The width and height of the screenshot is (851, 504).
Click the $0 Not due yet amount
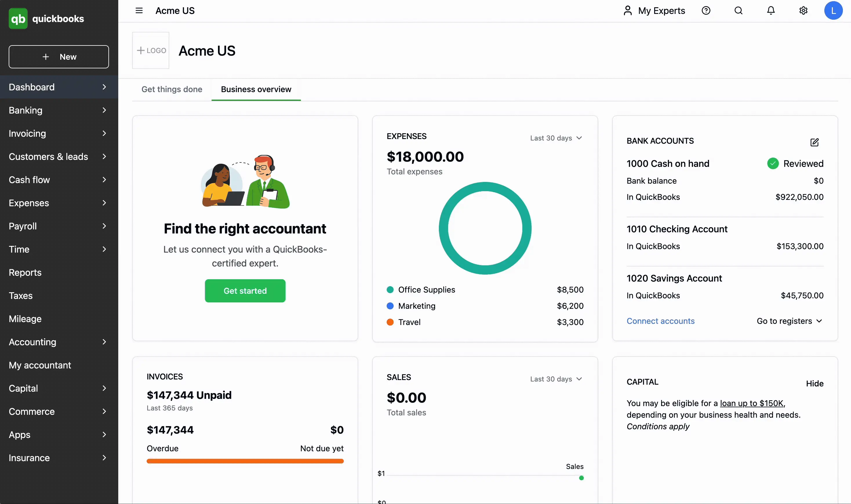click(337, 430)
